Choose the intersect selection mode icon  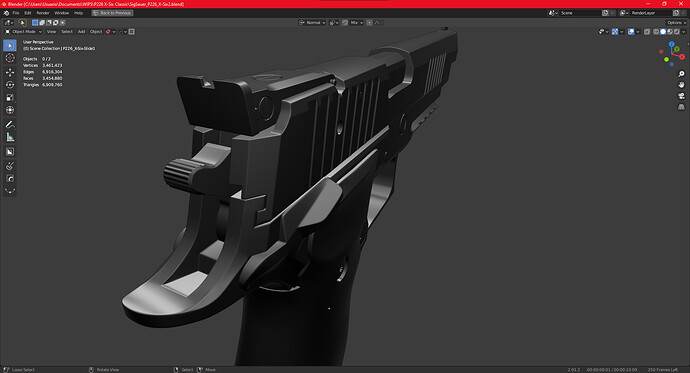coord(62,22)
